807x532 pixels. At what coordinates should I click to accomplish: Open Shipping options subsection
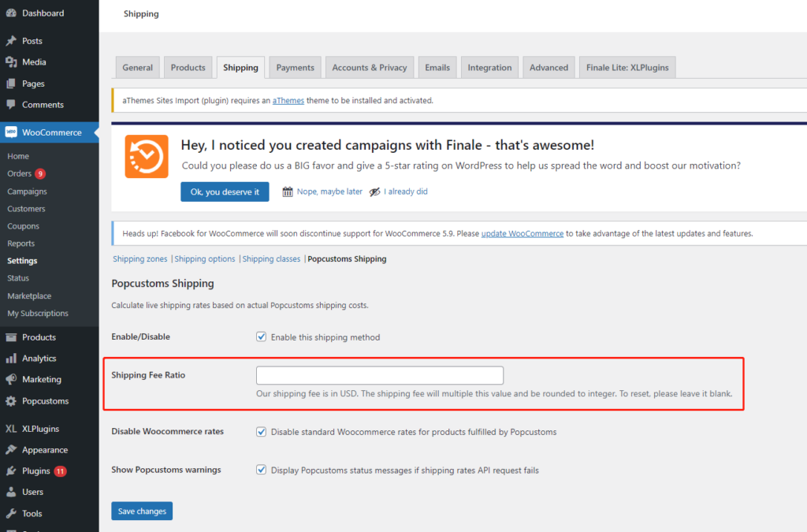[x=205, y=259]
